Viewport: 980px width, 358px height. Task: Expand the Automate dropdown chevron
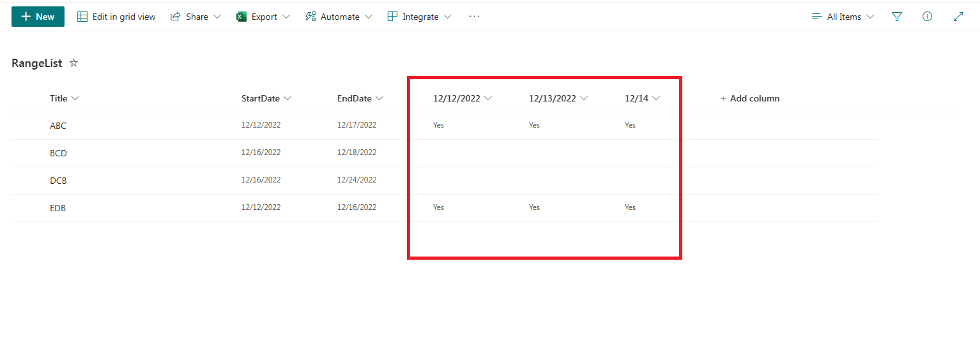click(x=368, y=17)
